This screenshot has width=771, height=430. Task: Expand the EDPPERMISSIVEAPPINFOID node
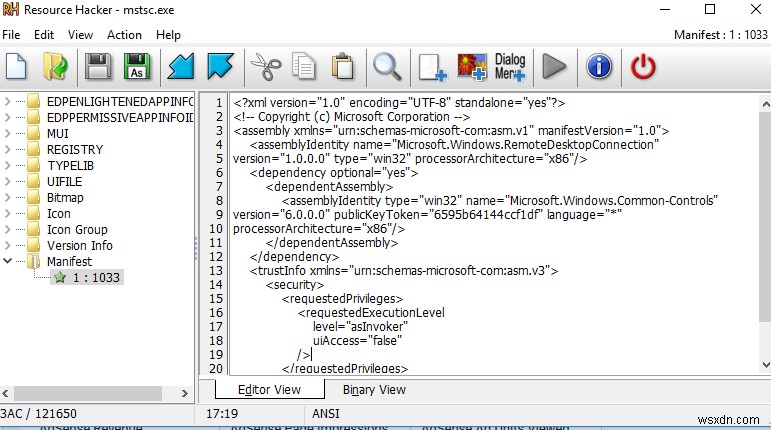[7, 117]
